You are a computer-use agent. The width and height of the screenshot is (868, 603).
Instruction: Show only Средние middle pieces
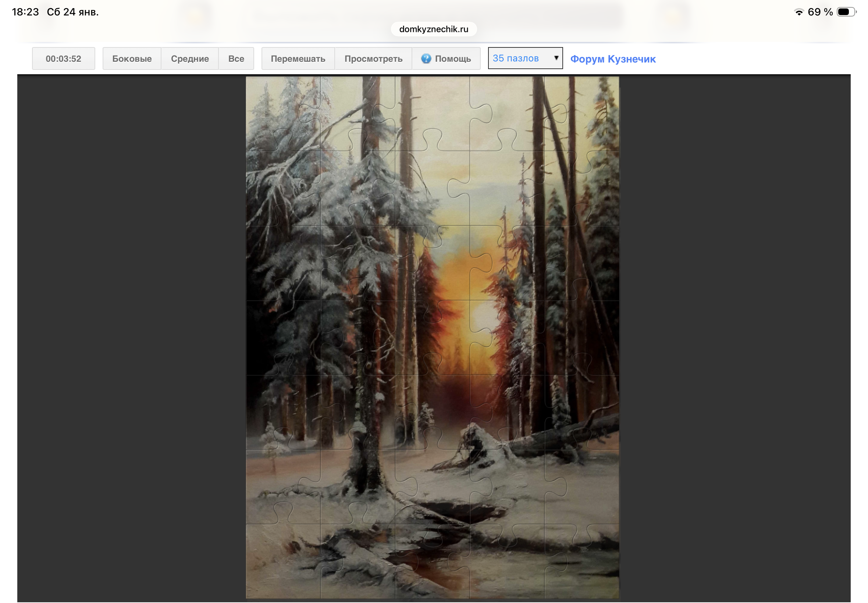coord(190,58)
